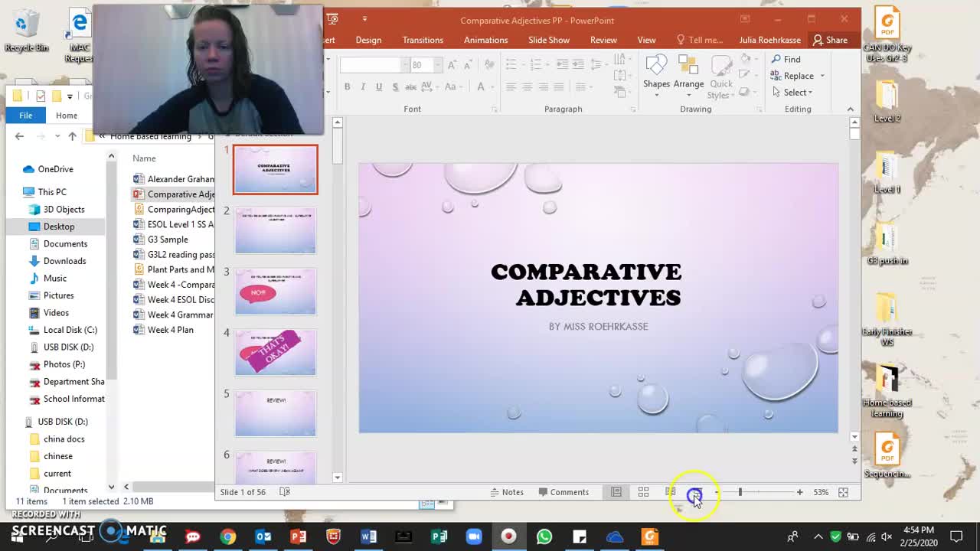Open the Animations tab
Viewport: 980px width, 551px height.
pyautogui.click(x=485, y=40)
